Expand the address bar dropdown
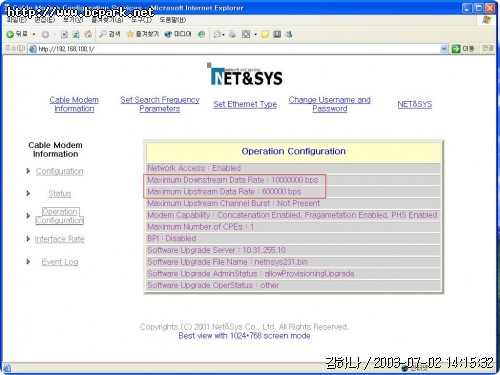 444,49
